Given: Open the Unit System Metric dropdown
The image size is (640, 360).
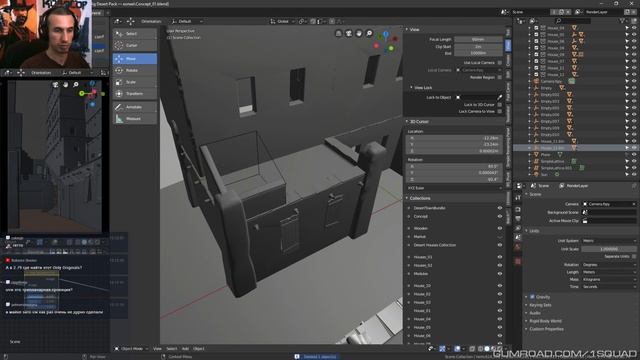Looking at the screenshot, I should (x=609, y=241).
